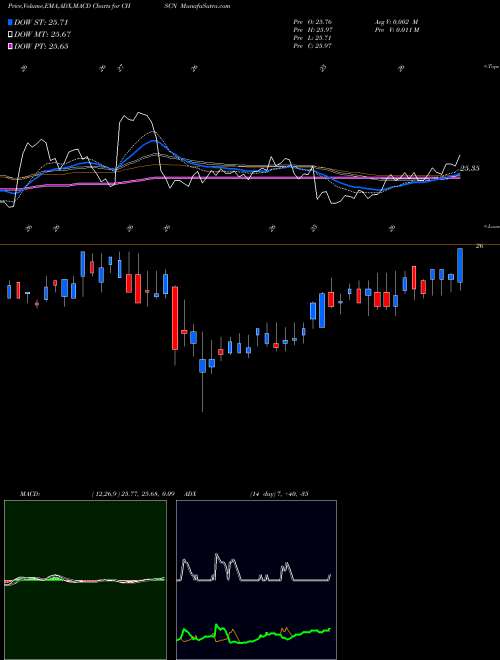Click the tall blue last candlestick
Screen dimensions: 500x660
(x=460, y=265)
